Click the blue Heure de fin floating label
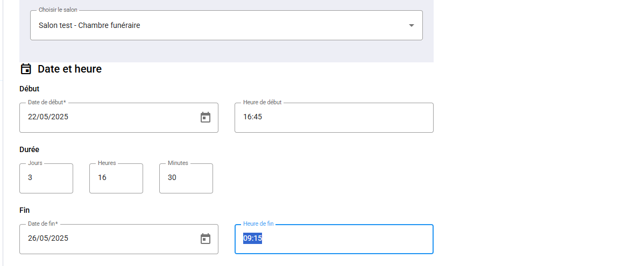The image size is (644, 266). (x=258, y=224)
